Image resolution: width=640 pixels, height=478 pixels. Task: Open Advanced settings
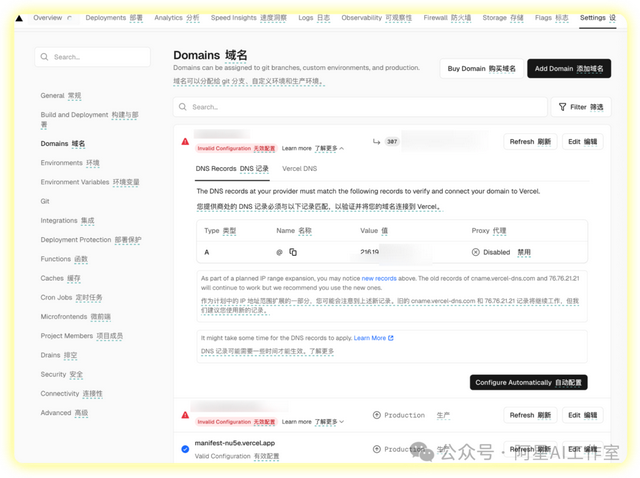click(64, 413)
